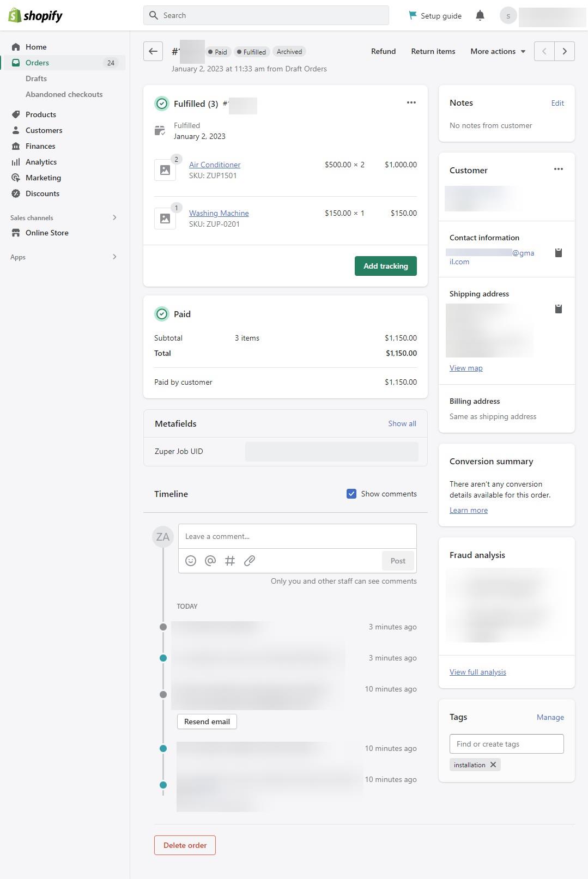The image size is (588, 879).
Task: Click the back arrow to orders list
Action: point(153,51)
